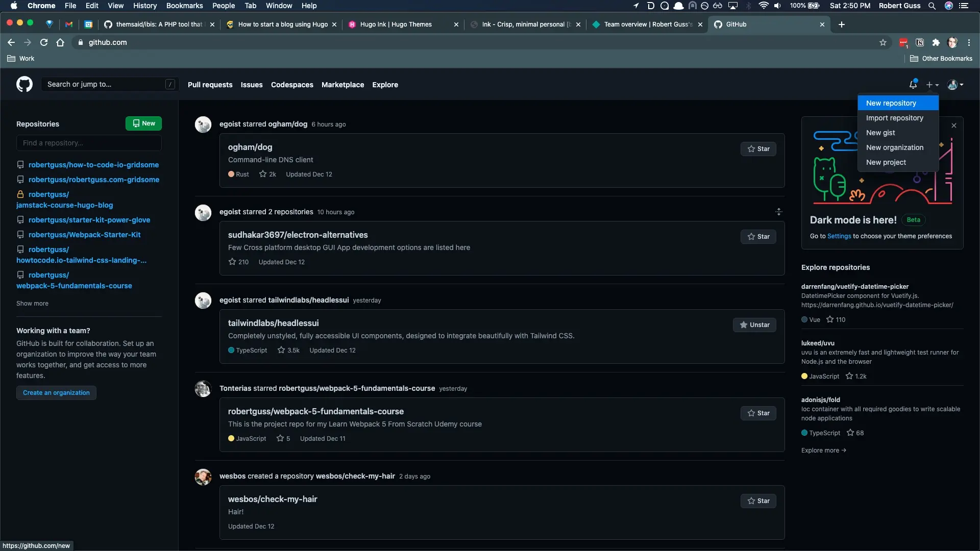Click the star count on ogham/dog
The height and width of the screenshot is (551, 980).
tap(267, 174)
